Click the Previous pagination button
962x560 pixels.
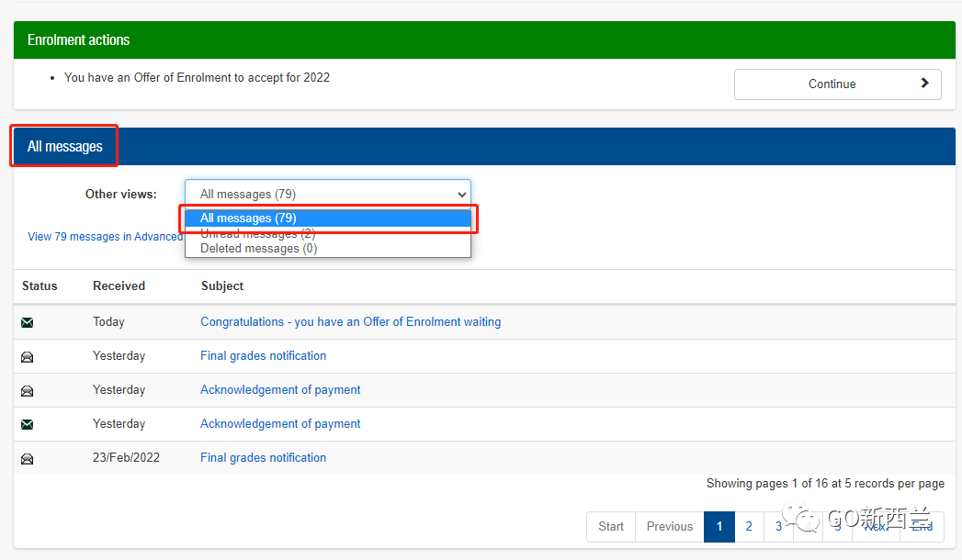click(x=669, y=526)
